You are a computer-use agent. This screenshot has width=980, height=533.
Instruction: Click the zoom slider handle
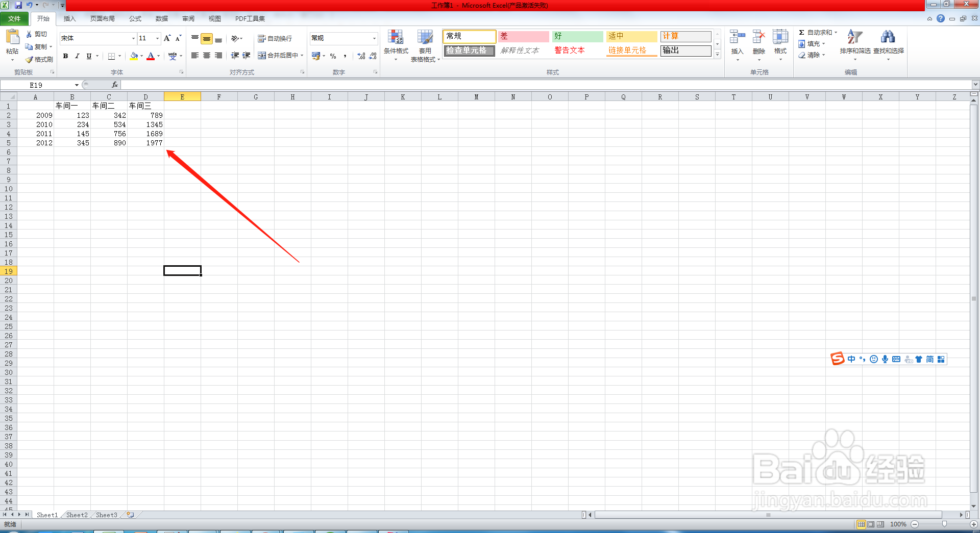(x=944, y=524)
